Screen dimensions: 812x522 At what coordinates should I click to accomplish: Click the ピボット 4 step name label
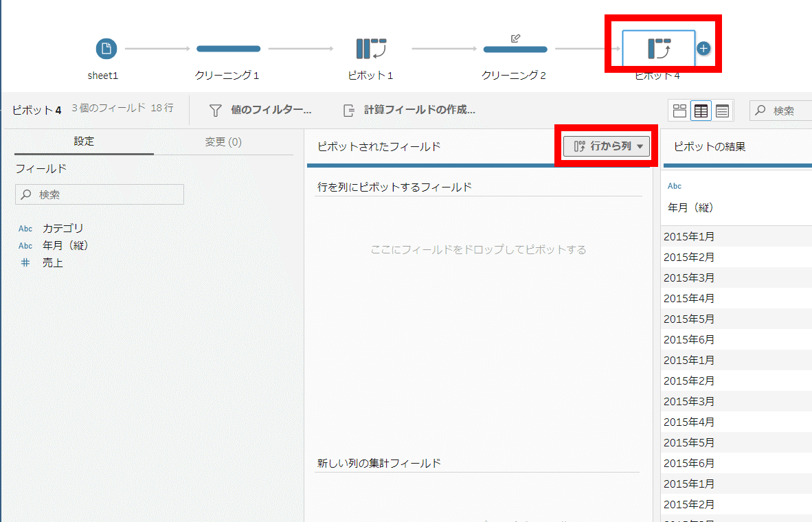[657, 76]
